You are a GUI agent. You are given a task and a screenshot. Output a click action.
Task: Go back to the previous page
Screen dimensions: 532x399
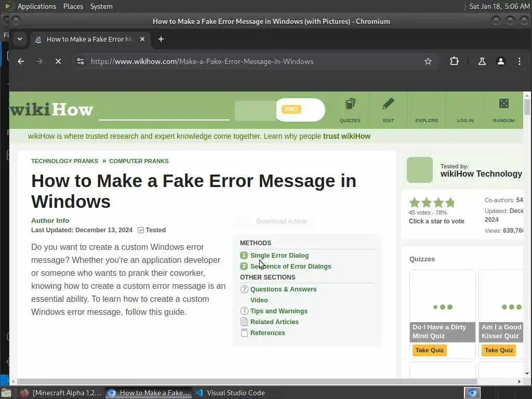tap(21, 61)
